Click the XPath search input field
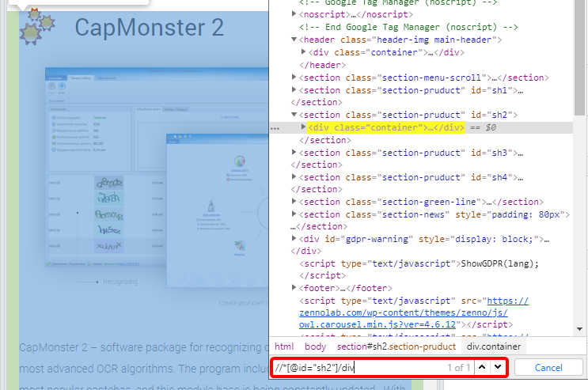 pyautogui.click(x=358, y=368)
